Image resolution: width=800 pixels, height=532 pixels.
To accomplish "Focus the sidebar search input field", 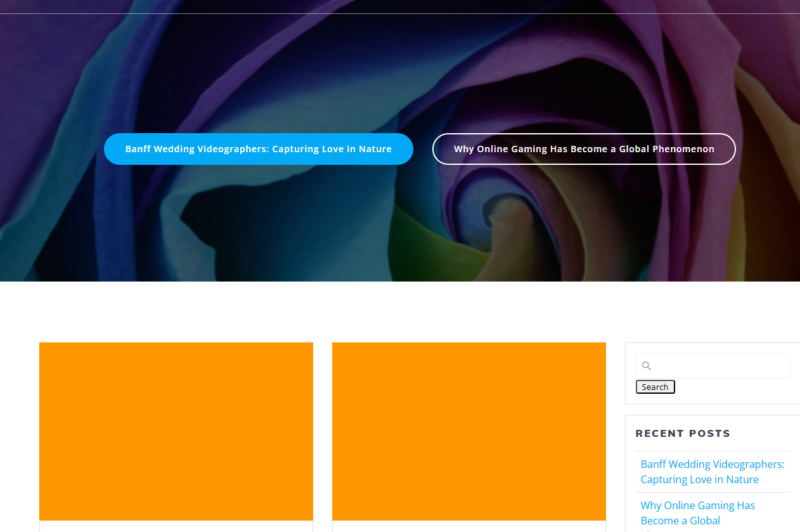I will (x=713, y=366).
